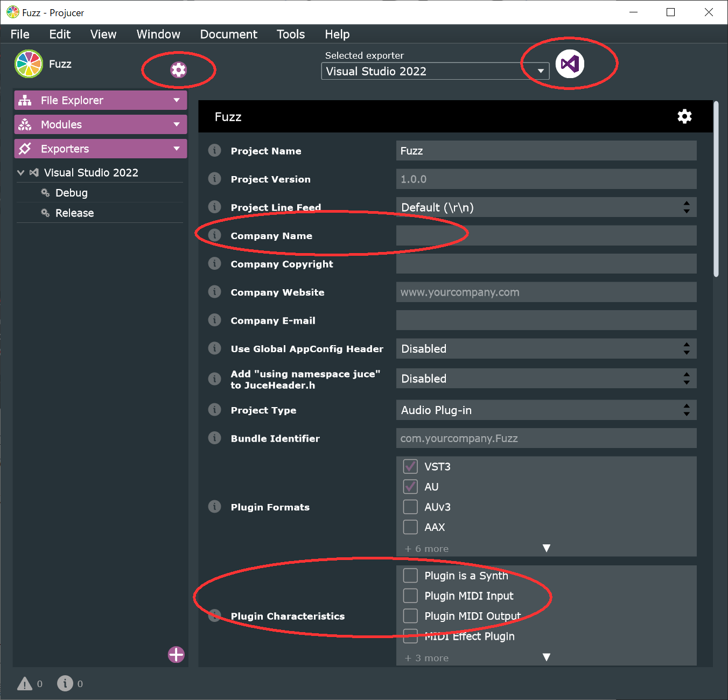
Task: Click the Company Name field
Action: point(547,235)
